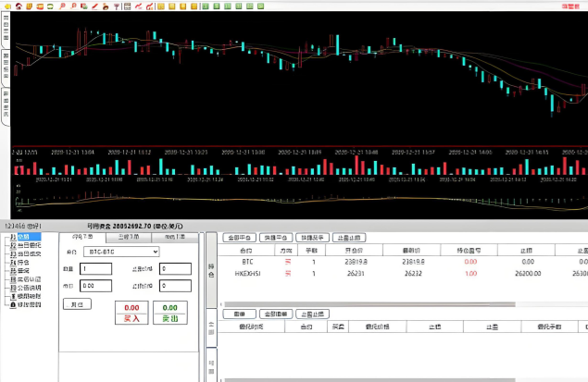This screenshot has width=588, height=382.
Task: Click the home icon in toolbar
Action: click(19, 6)
